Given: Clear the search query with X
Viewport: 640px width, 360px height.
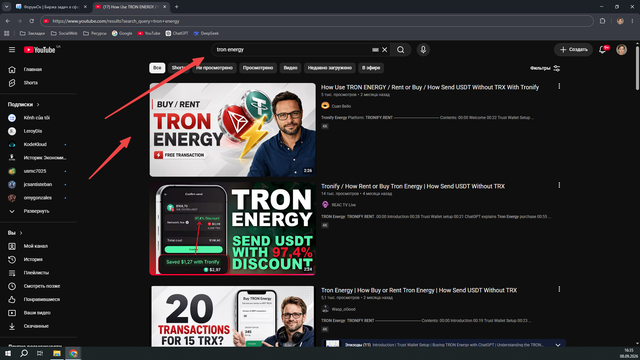Looking at the screenshot, I should (x=384, y=50).
